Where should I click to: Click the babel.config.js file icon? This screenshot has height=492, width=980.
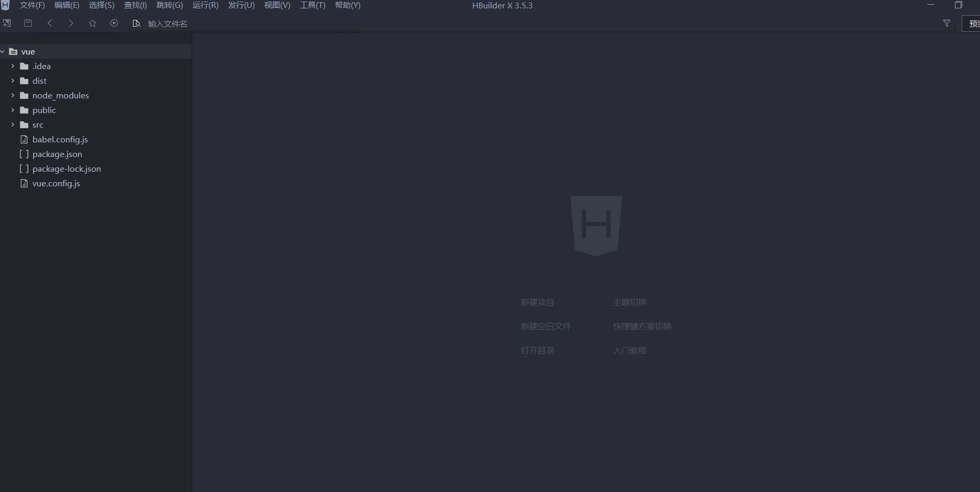click(24, 139)
